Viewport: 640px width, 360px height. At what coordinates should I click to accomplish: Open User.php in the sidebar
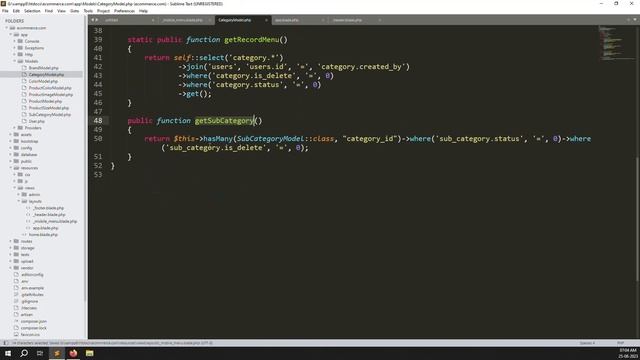[37, 121]
